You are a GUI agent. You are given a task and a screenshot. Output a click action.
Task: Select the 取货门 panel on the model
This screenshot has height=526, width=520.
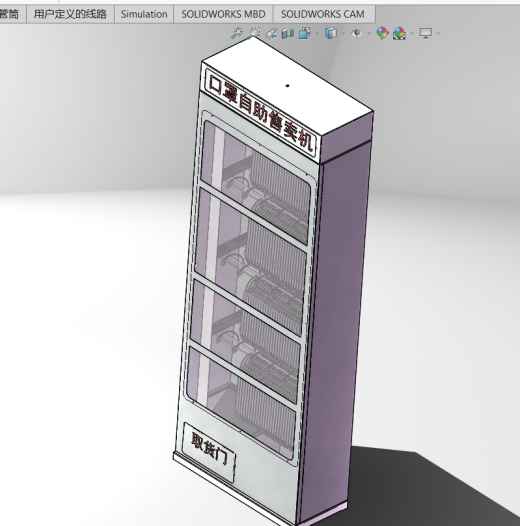pos(210,452)
